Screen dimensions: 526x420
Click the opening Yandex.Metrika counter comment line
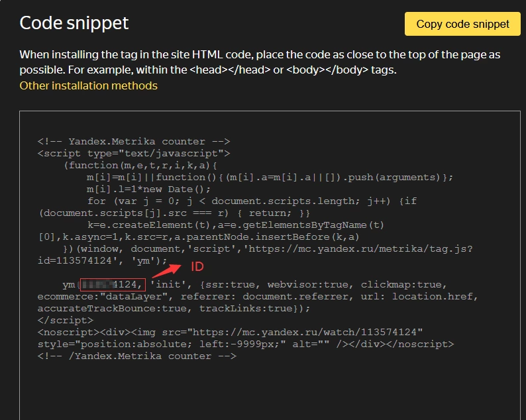coord(134,141)
